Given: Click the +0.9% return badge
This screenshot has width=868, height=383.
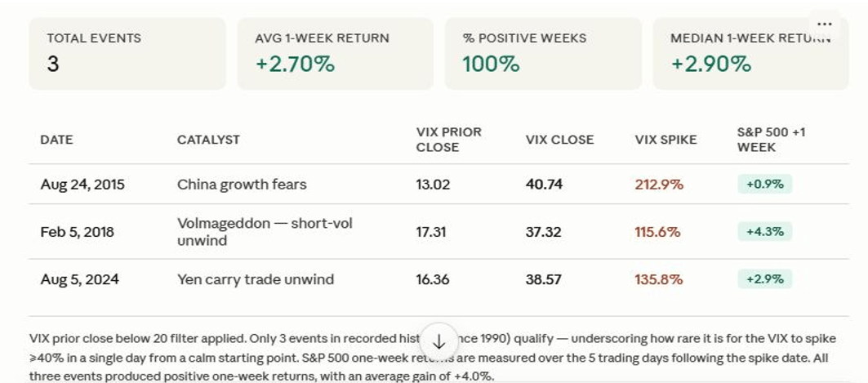Looking at the screenshot, I should point(764,185).
